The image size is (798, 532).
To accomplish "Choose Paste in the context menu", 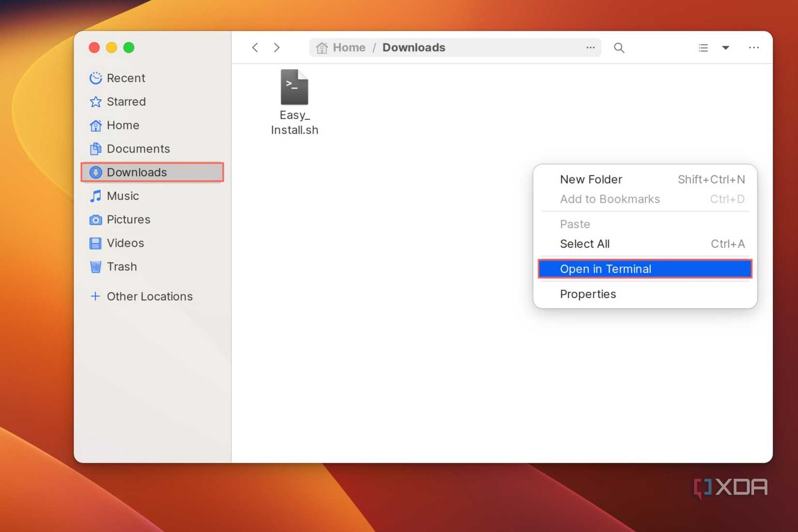I will (645, 224).
